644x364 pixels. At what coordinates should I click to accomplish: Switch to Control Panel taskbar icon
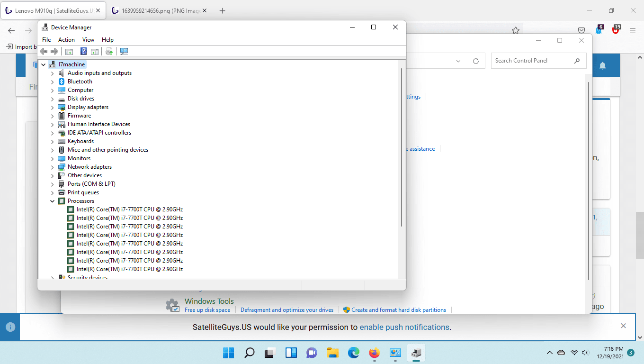pyautogui.click(x=395, y=353)
